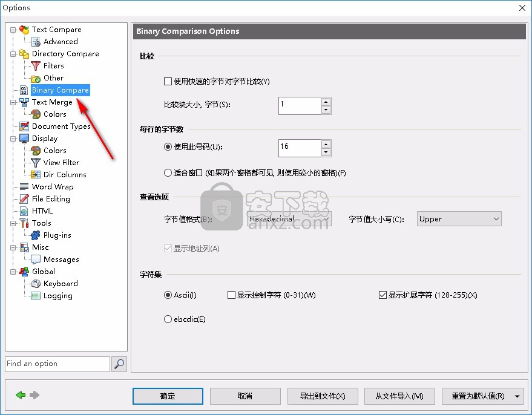Click the Dir Columns icon
The width and height of the screenshot is (532, 415).
coord(36,175)
